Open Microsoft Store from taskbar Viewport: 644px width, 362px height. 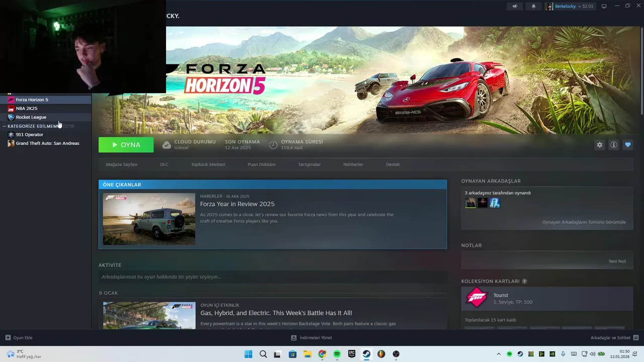[x=292, y=354]
